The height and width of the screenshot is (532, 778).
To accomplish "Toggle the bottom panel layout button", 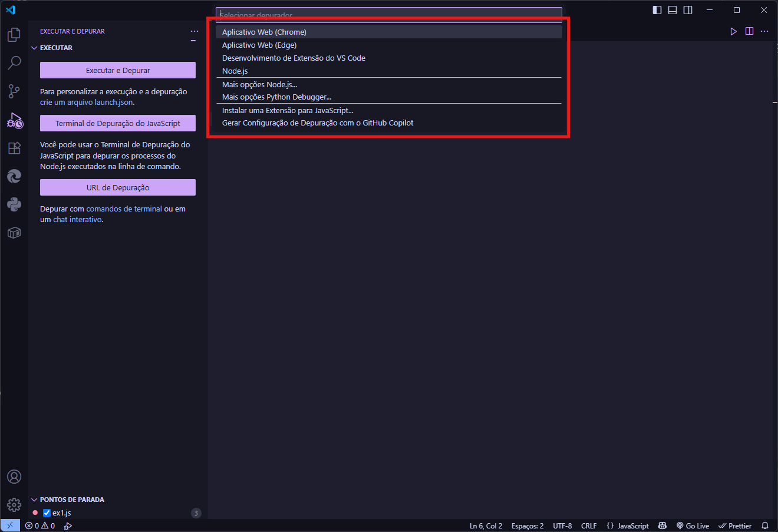I will [x=672, y=10].
